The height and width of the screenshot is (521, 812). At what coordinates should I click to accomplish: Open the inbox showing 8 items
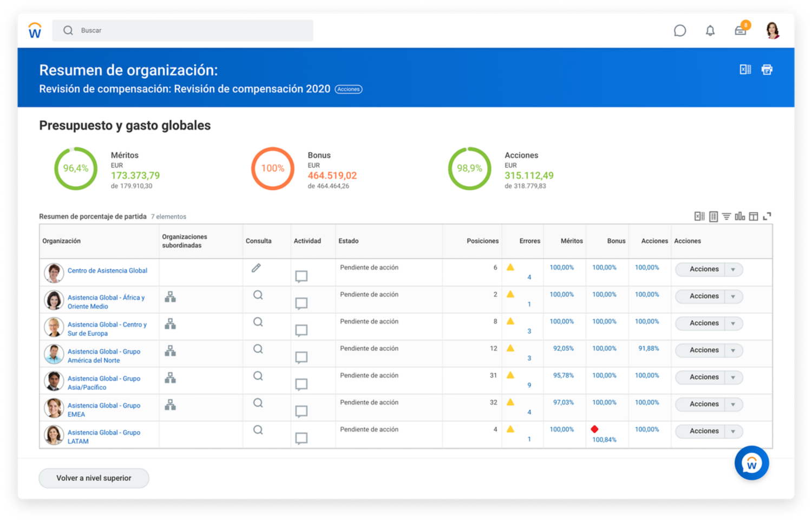point(741,30)
